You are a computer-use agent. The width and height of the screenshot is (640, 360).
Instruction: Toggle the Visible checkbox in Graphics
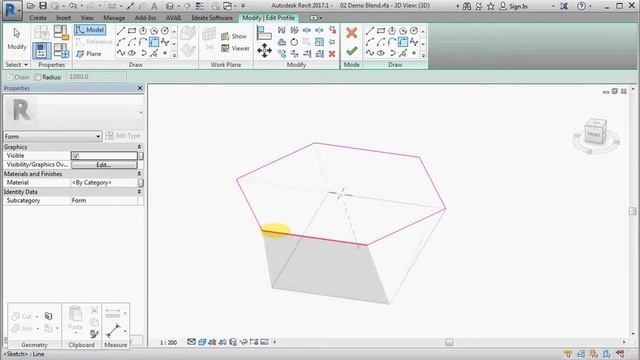(x=76, y=156)
